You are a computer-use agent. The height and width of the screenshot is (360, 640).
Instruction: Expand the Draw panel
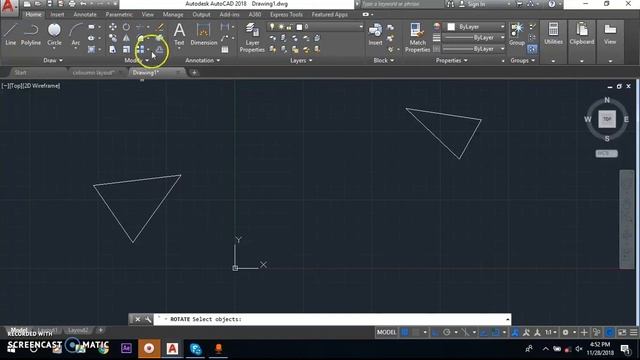pyautogui.click(x=53, y=60)
